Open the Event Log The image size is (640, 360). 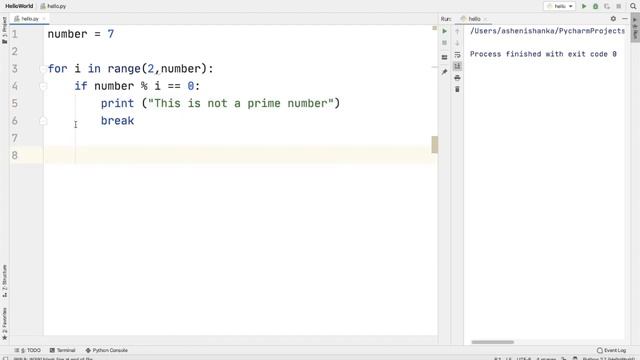pos(611,350)
